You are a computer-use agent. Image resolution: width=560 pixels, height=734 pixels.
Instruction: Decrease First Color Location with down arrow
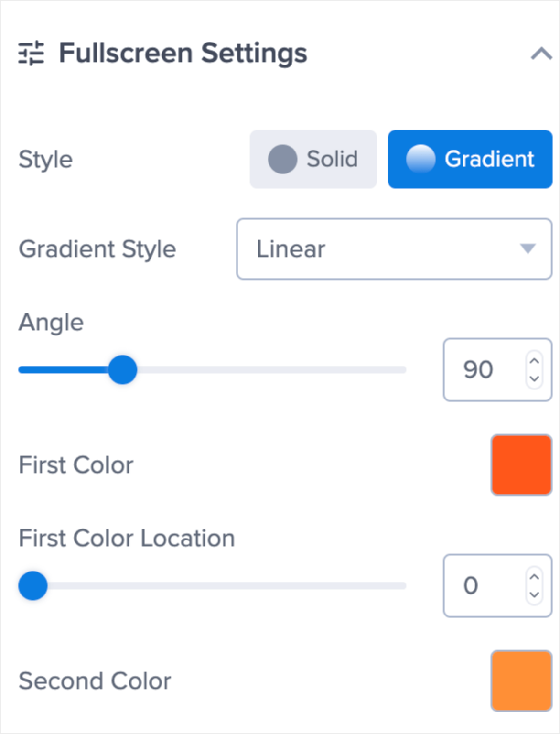tap(534, 594)
